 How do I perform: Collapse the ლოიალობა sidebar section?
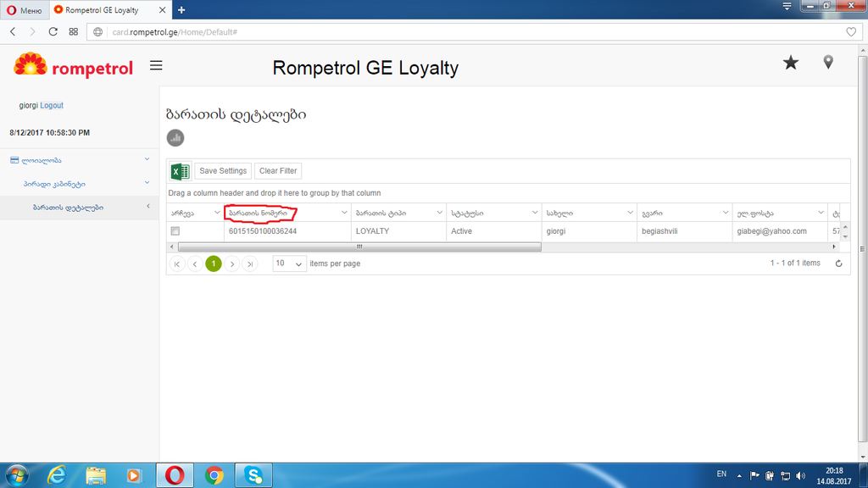point(147,159)
